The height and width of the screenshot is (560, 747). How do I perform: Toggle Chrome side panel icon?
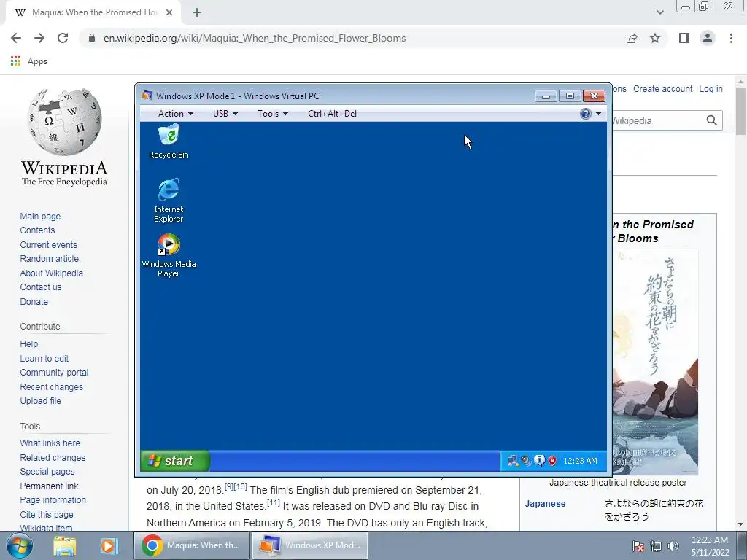click(x=684, y=38)
